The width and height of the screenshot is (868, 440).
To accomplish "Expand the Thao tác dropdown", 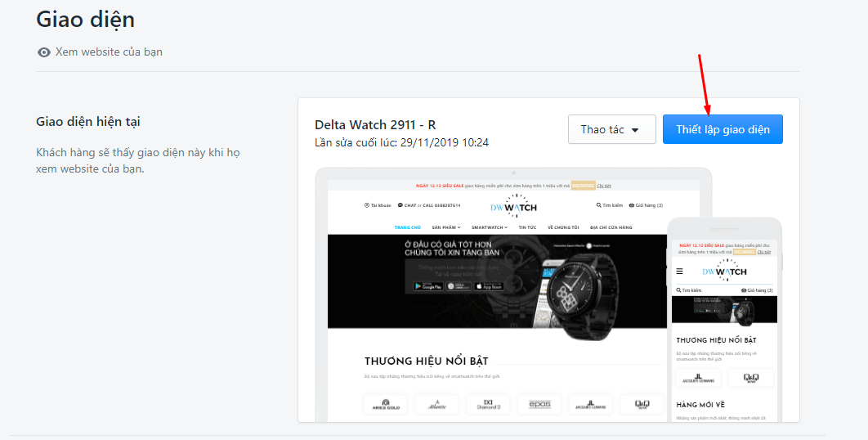I will coord(611,129).
